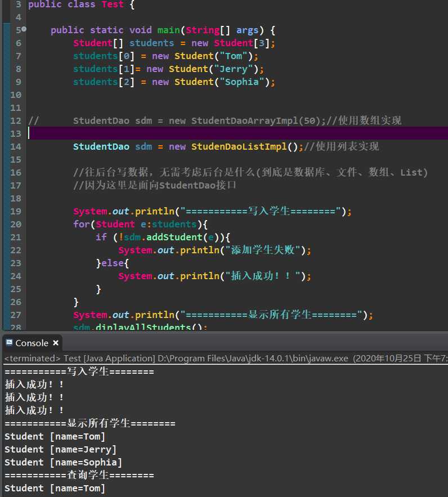
Task: Open the Console tab
Action: (32, 343)
